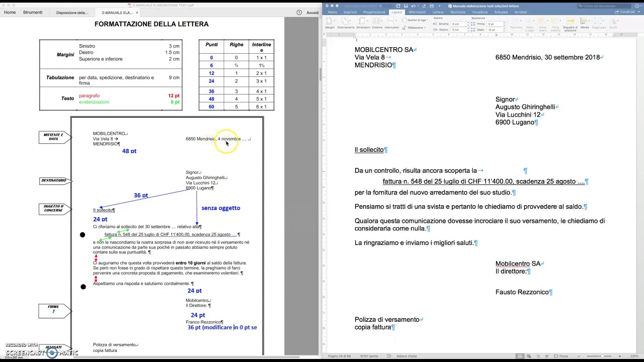Viewport: 644px width, 362px height.
Task: Switch to Disposizione della... PDF tab
Action: click(72, 13)
